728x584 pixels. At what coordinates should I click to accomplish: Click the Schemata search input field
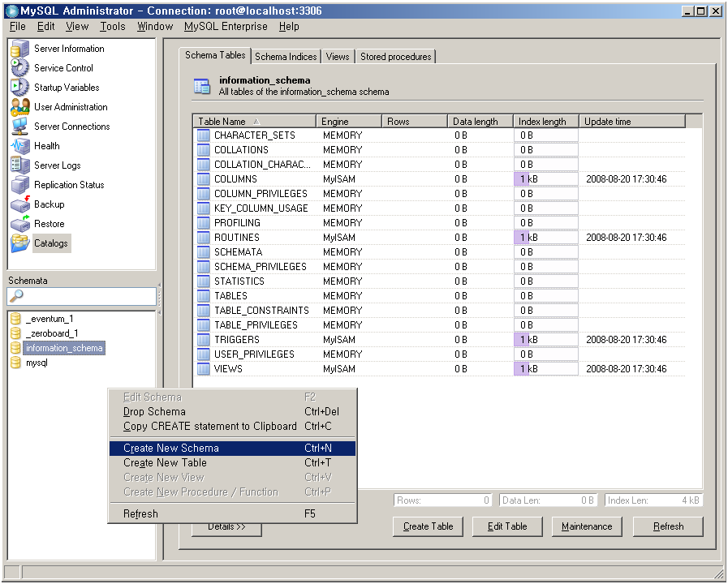(x=82, y=296)
